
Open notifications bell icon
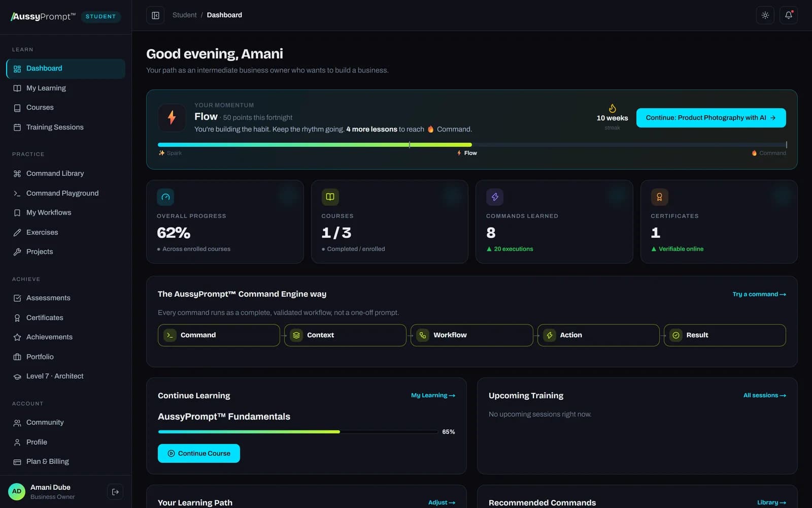pos(789,15)
